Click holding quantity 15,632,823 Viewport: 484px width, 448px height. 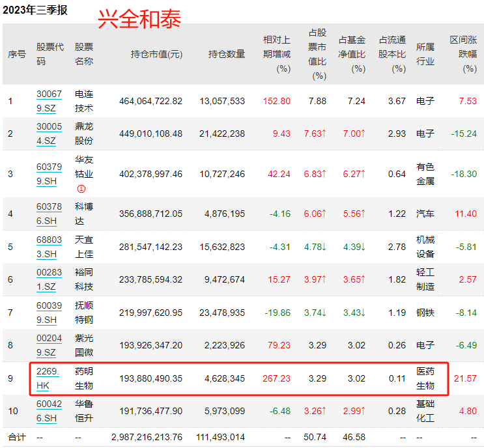(222, 247)
